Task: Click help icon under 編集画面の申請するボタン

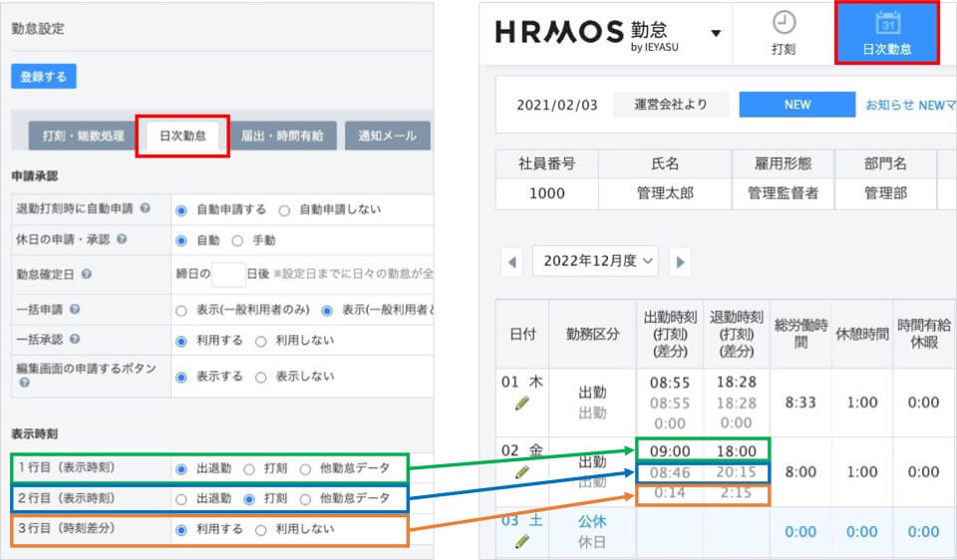Action: click(24, 383)
